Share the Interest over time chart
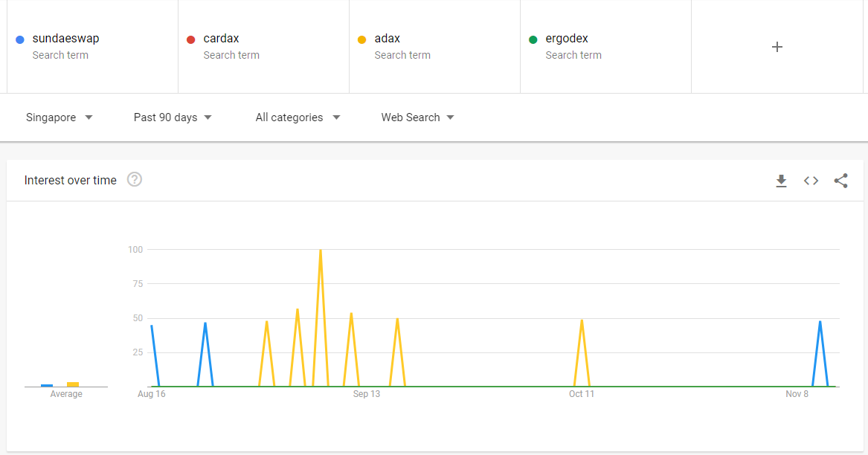The width and height of the screenshot is (868, 455). pyautogui.click(x=841, y=181)
